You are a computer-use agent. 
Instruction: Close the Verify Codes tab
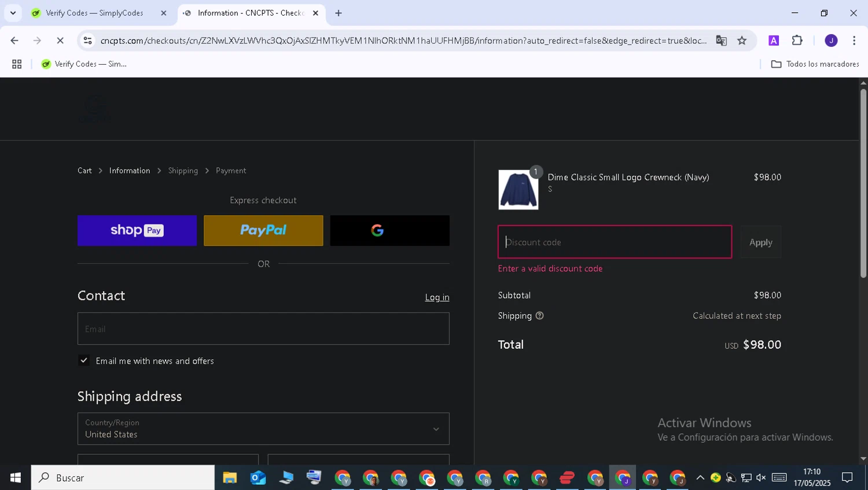pyautogui.click(x=164, y=13)
